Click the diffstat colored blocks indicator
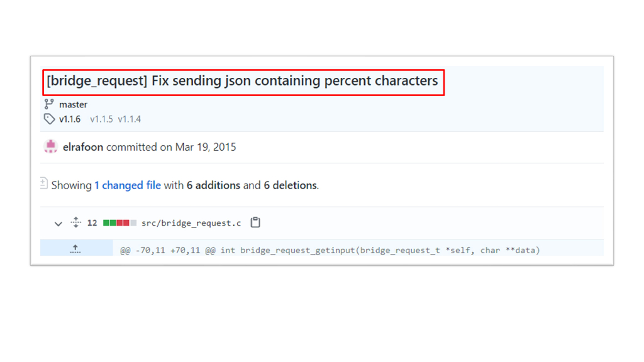The width and height of the screenshot is (644, 362). click(119, 223)
